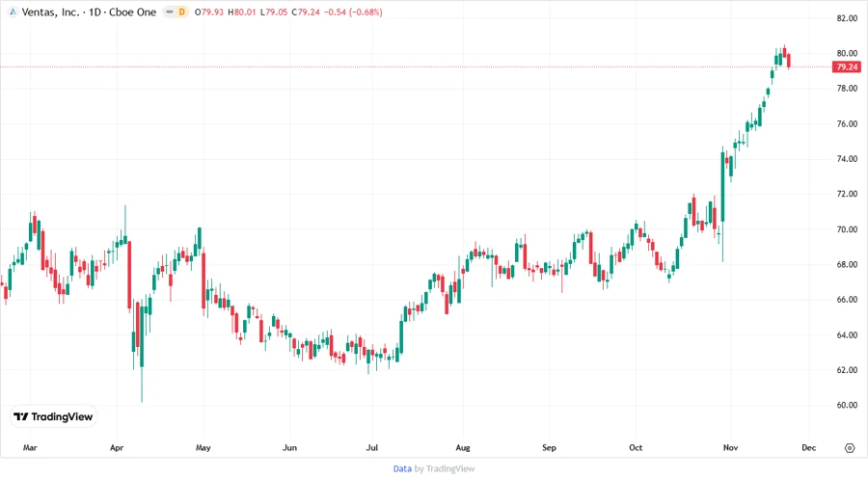Open the TradingView link in the data attribution

pos(450,469)
